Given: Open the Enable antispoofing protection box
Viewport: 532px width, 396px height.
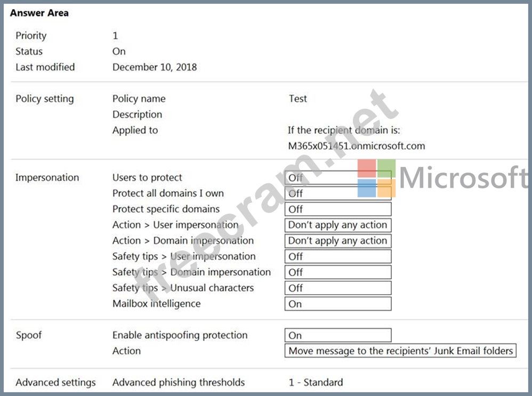Looking at the screenshot, I should [x=337, y=335].
